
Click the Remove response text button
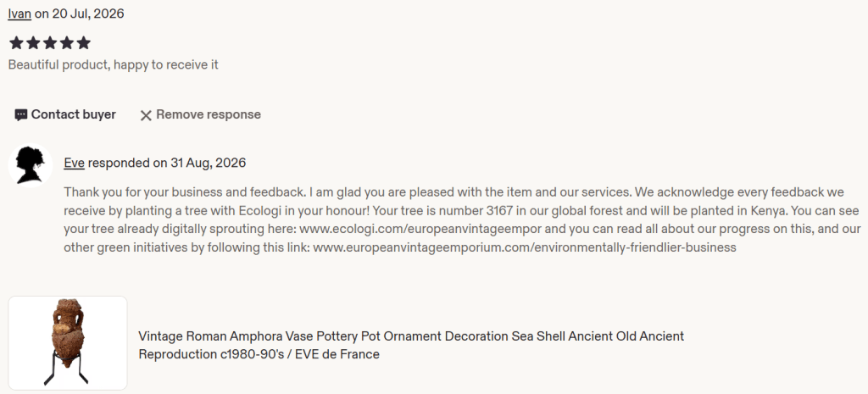[209, 114]
